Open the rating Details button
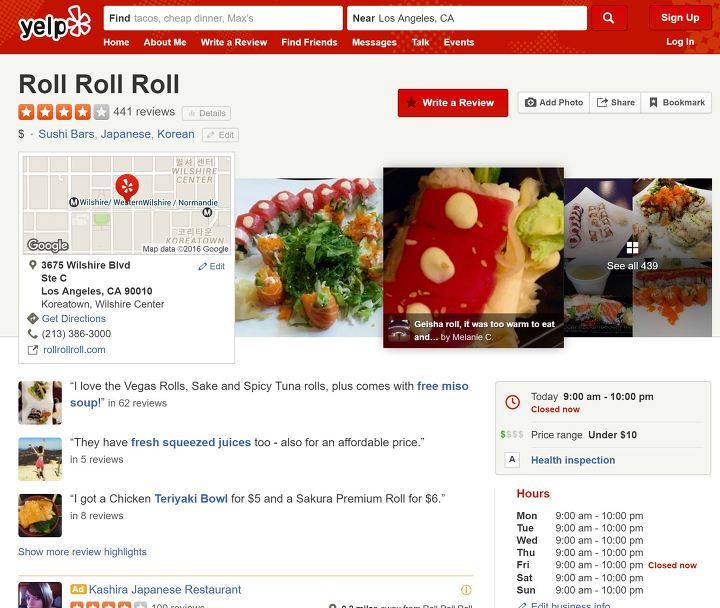This screenshot has width=720, height=608. (x=207, y=113)
